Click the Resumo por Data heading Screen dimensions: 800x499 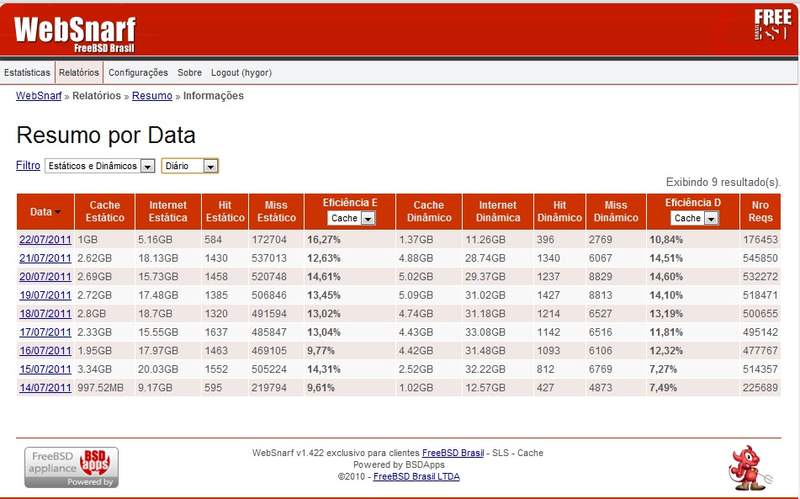tap(106, 135)
